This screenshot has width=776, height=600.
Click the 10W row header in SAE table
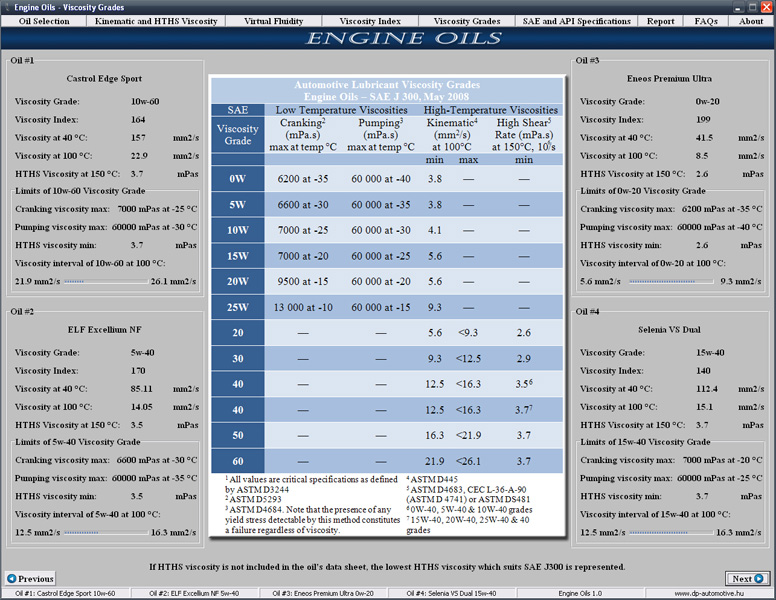(238, 230)
